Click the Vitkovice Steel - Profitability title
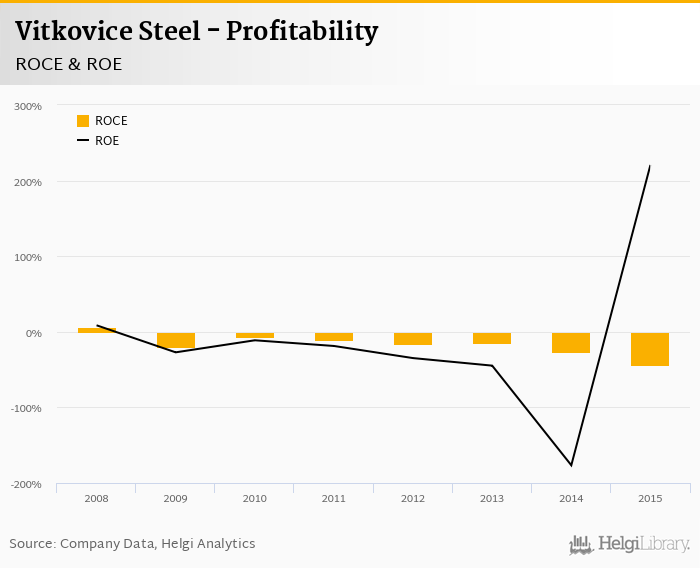Screen dimensions: 700x568 196,32
